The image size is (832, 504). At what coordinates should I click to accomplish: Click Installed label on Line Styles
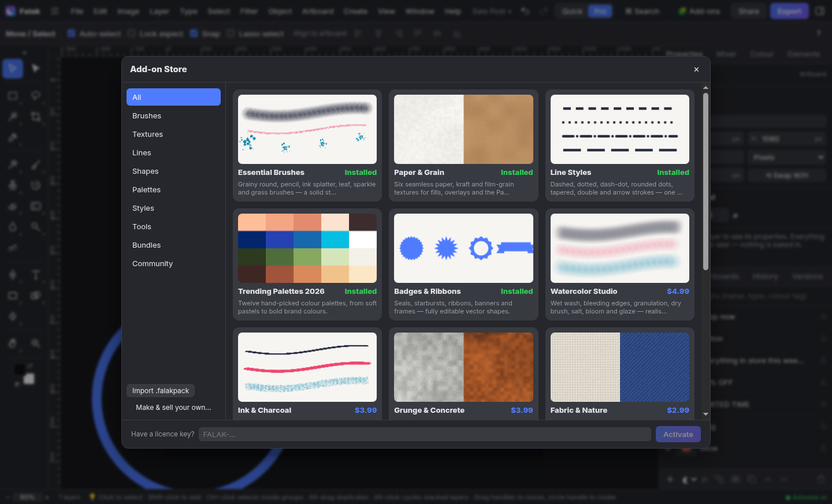673,173
